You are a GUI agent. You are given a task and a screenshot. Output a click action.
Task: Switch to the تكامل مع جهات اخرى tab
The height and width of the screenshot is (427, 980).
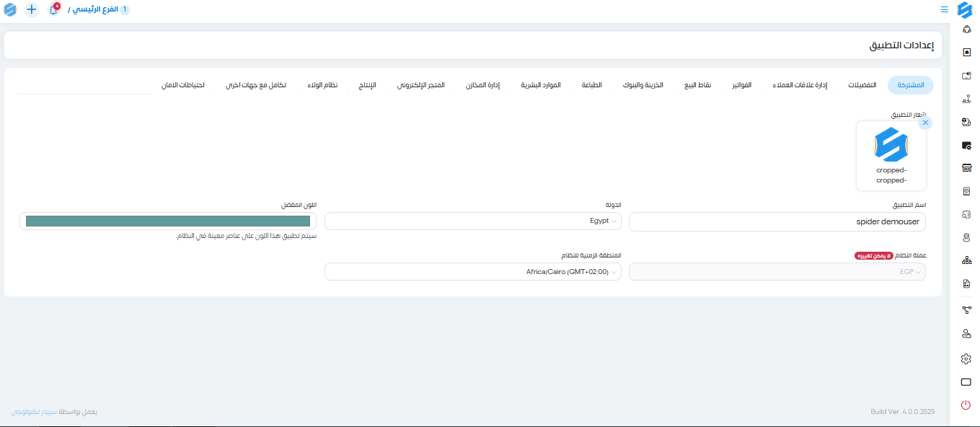256,85
